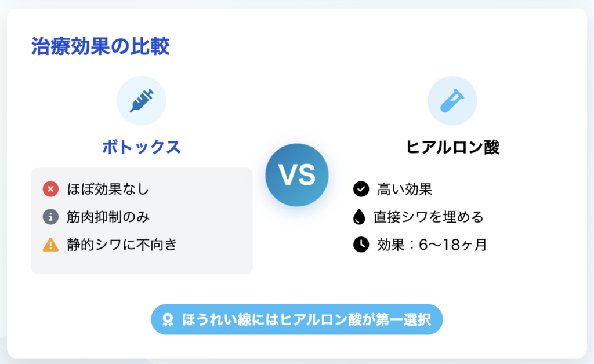Click the 直接シワを埋める text
The height and width of the screenshot is (364, 594).
tap(429, 217)
